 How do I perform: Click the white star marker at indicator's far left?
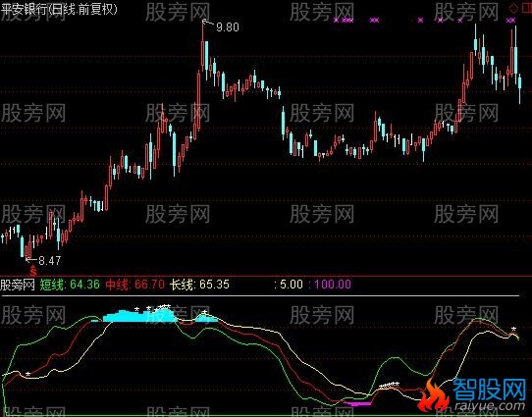pyautogui.click(x=28, y=374)
